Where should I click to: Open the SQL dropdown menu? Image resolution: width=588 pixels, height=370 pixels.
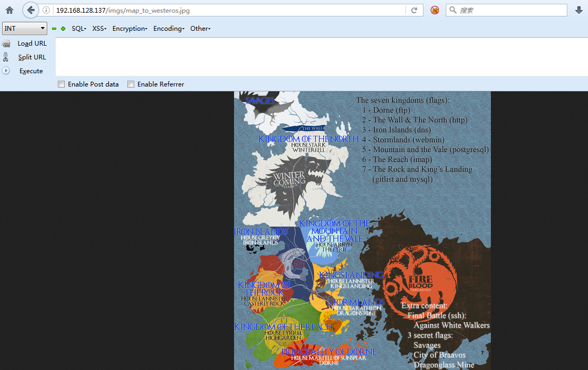coord(79,29)
